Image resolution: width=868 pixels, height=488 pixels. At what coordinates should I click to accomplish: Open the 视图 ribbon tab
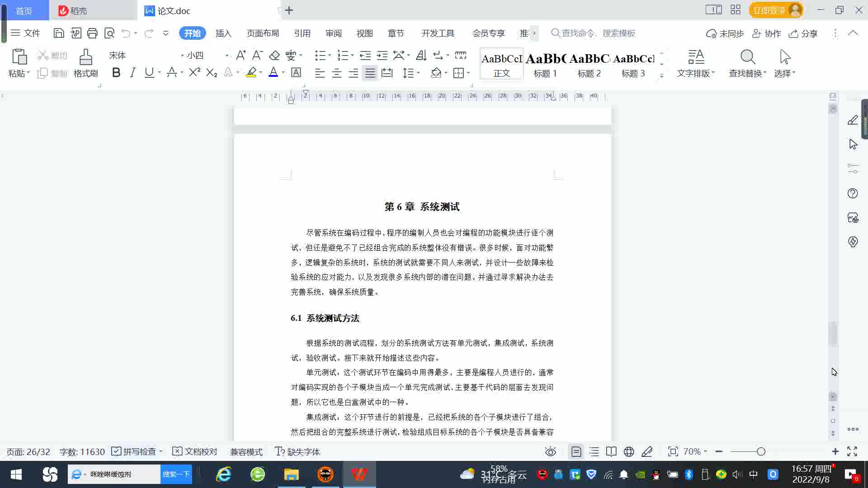click(x=364, y=33)
